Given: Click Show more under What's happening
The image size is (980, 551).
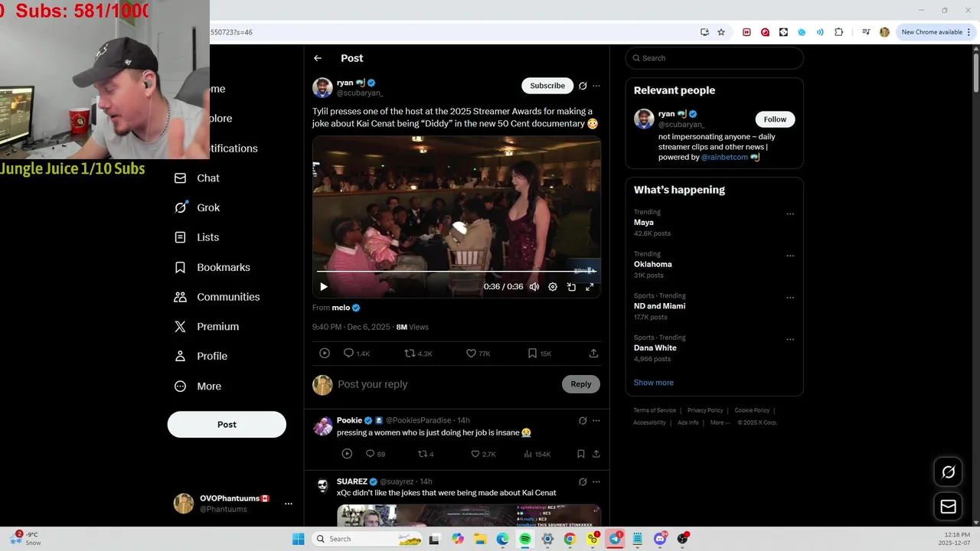Looking at the screenshot, I should (653, 383).
